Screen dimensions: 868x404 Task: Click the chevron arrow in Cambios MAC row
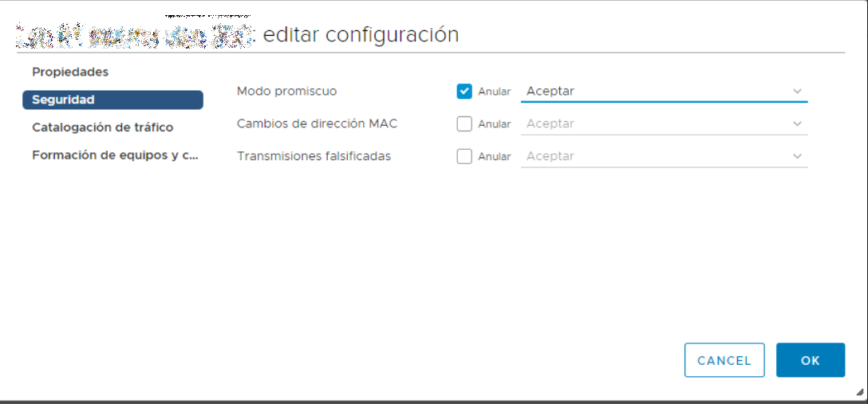[797, 124]
